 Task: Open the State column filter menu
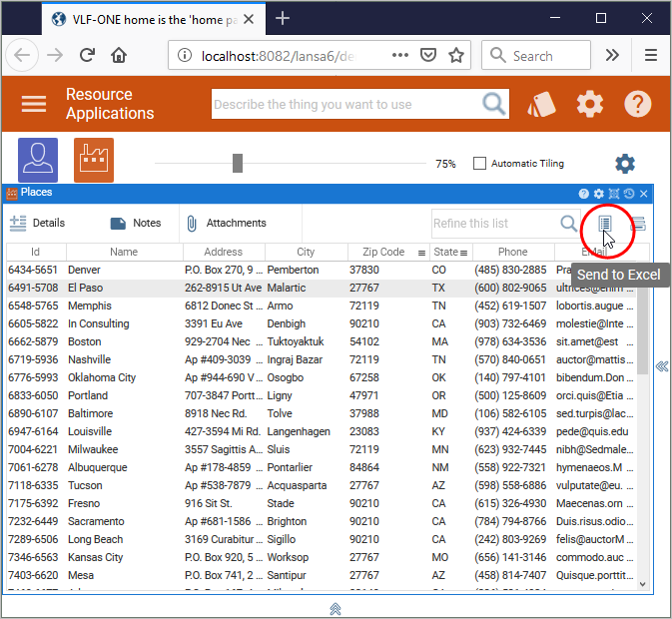pyautogui.click(x=464, y=253)
